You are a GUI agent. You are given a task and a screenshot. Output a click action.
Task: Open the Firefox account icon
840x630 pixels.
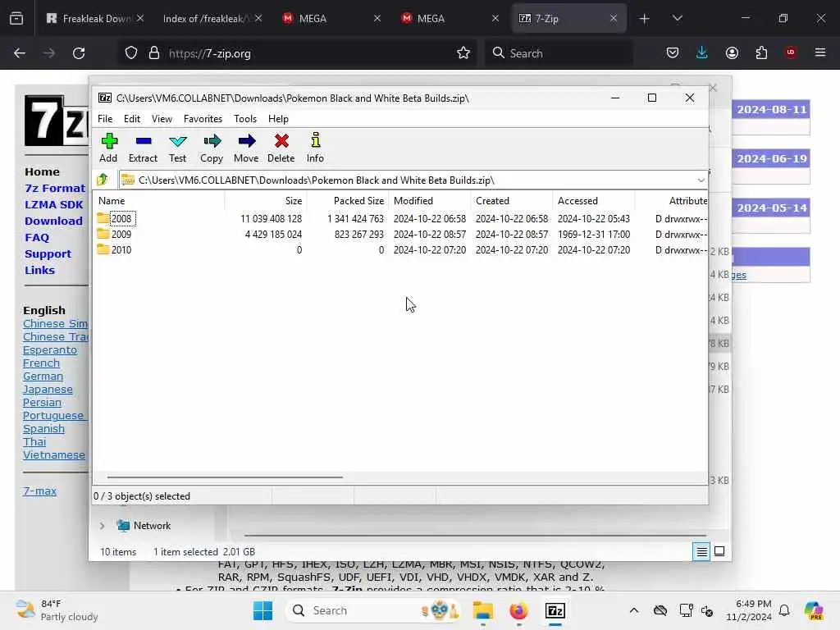click(x=732, y=53)
